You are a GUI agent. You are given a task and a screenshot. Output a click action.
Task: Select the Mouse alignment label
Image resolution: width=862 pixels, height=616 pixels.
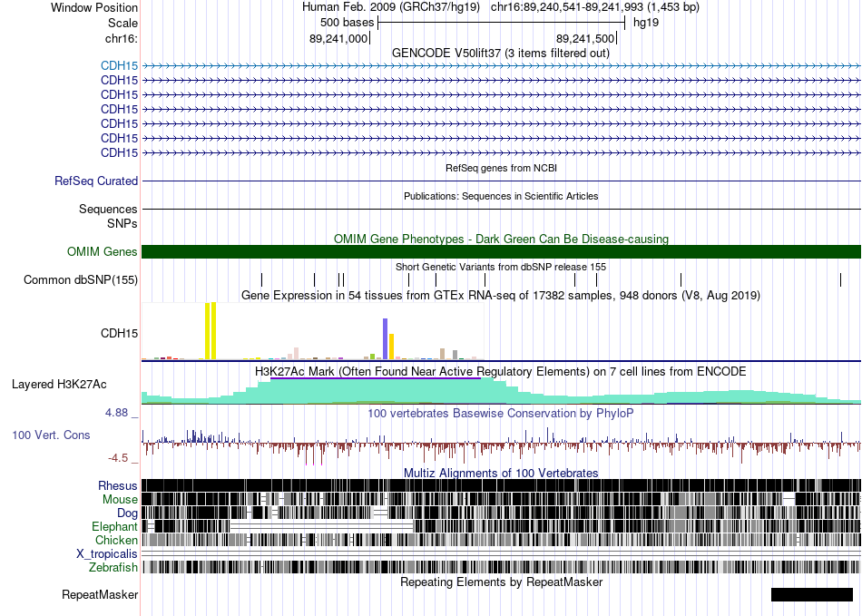pyautogui.click(x=120, y=500)
